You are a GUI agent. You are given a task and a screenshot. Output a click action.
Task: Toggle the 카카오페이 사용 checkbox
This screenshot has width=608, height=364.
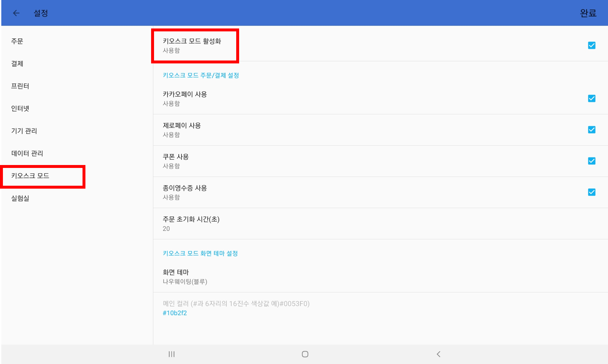point(591,98)
